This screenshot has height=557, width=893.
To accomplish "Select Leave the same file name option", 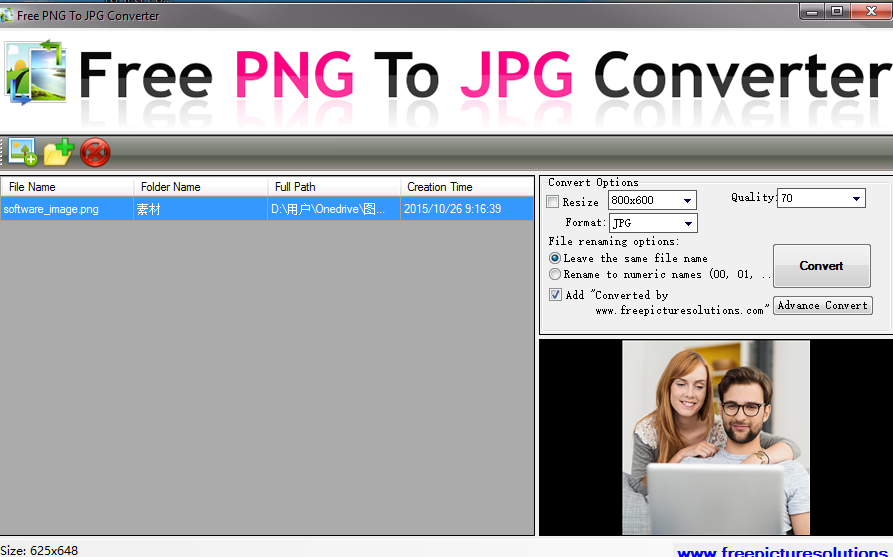I will pyautogui.click(x=555, y=258).
